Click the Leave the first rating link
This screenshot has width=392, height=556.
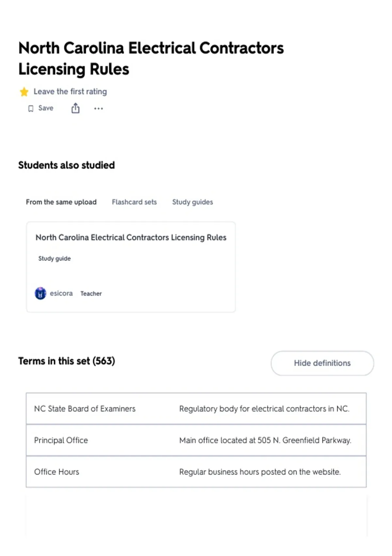(70, 92)
